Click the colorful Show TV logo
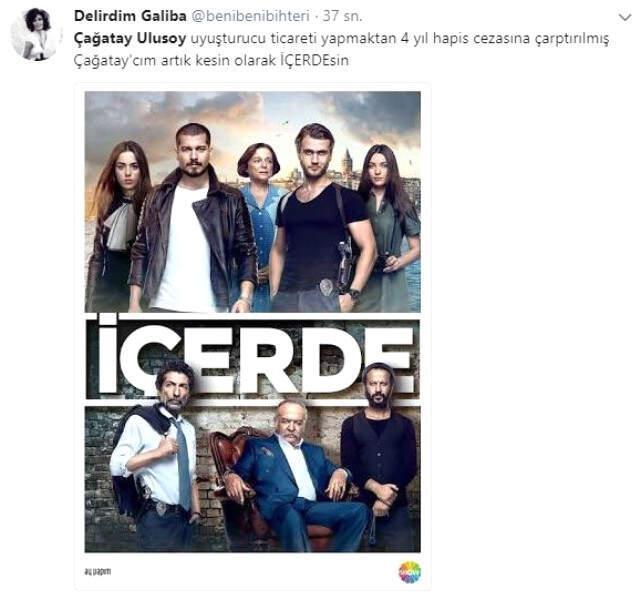Screen dimensions: 640x597 pyautogui.click(x=409, y=572)
